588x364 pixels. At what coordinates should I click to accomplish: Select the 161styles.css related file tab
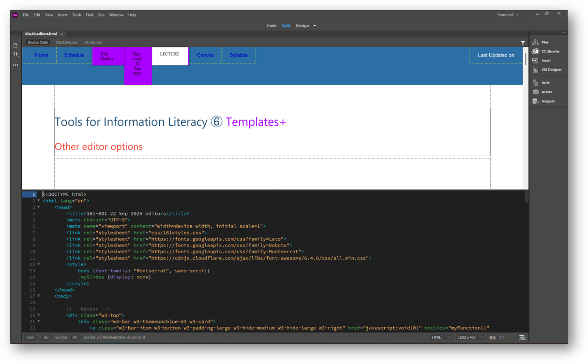(66, 42)
